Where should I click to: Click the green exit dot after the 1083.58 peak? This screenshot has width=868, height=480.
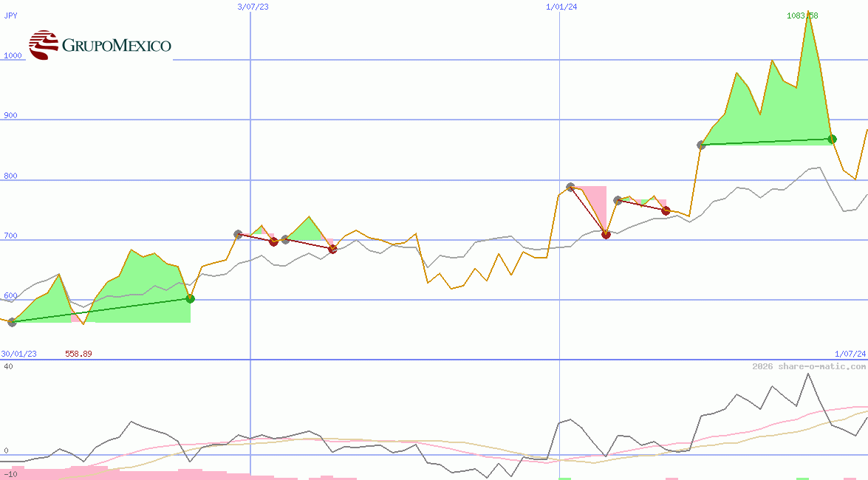pos(832,139)
